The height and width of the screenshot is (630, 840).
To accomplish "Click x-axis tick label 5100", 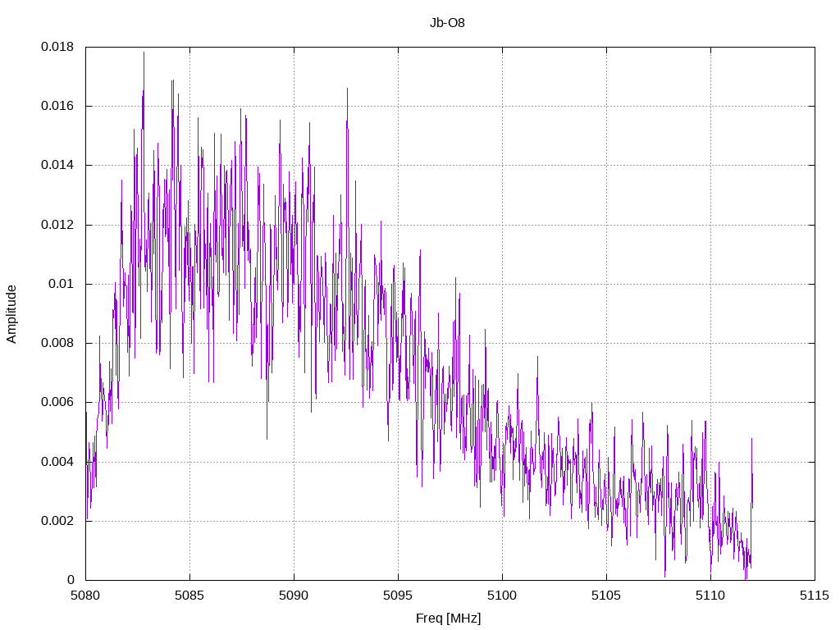I will [x=503, y=596].
